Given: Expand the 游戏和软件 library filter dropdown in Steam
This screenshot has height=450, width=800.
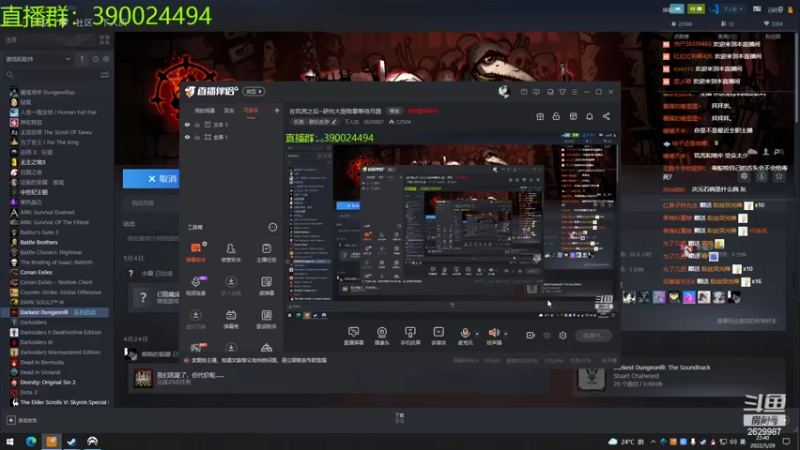Looking at the screenshot, I should click(x=38, y=59).
